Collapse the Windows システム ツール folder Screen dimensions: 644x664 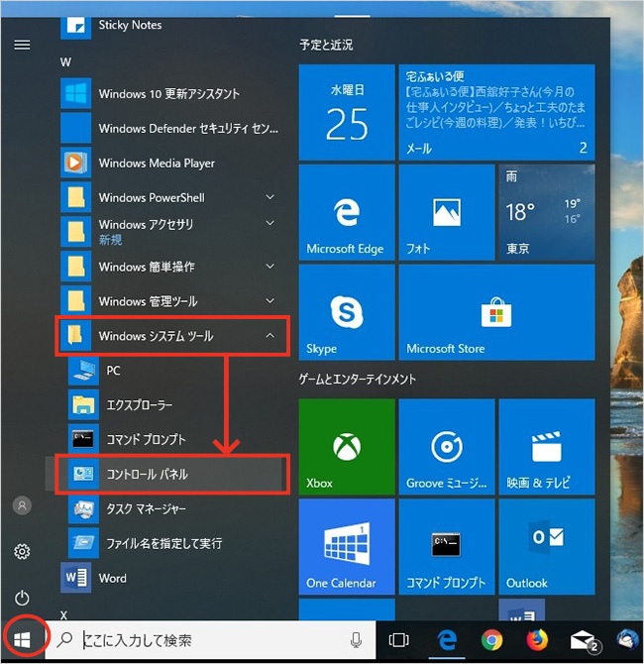169,336
